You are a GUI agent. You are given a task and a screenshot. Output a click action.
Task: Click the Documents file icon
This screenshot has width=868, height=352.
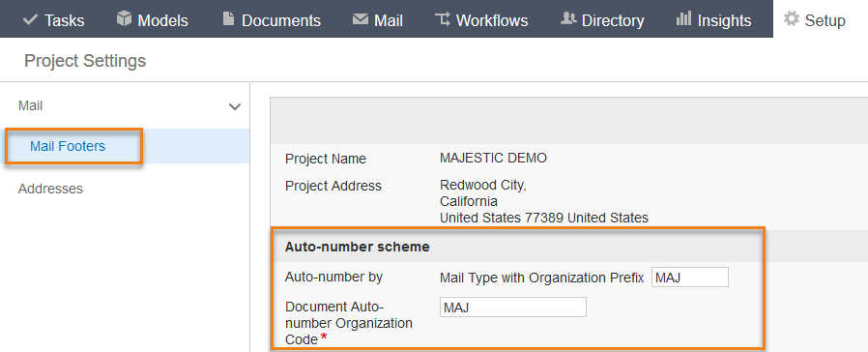[x=228, y=18]
